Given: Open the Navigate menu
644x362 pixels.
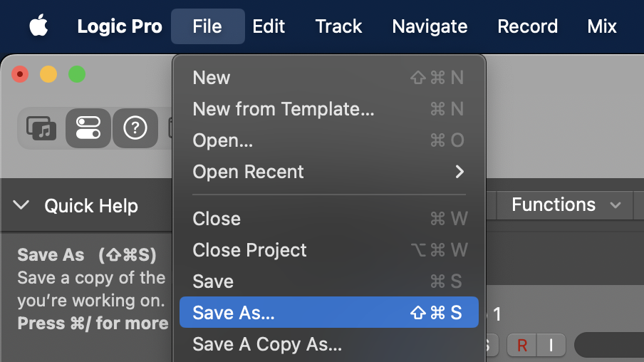Looking at the screenshot, I should coord(430,26).
